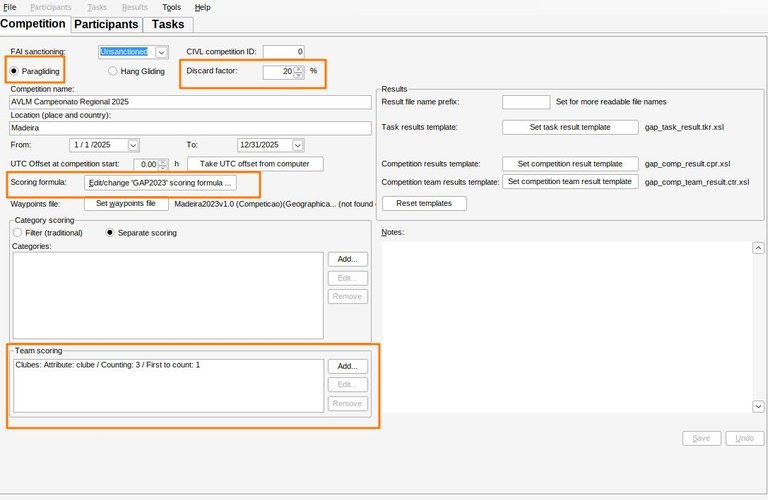Open the Tools menu
This screenshot has height=500, width=768.
coord(171,7)
